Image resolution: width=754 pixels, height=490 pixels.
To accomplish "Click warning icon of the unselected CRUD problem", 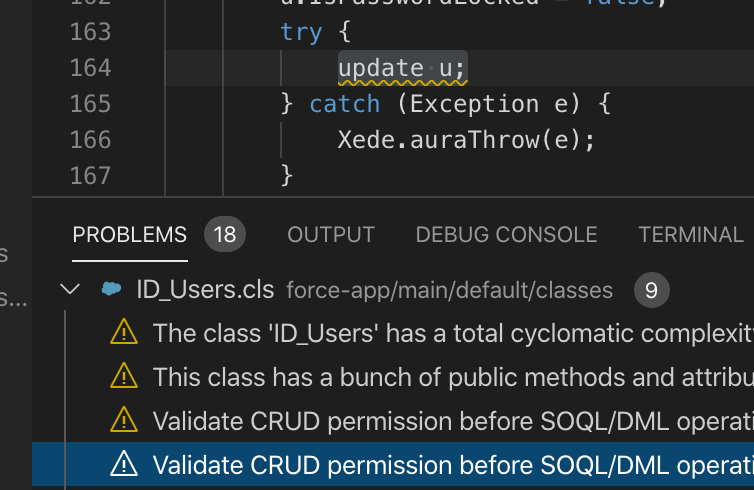I will pyautogui.click(x=123, y=420).
